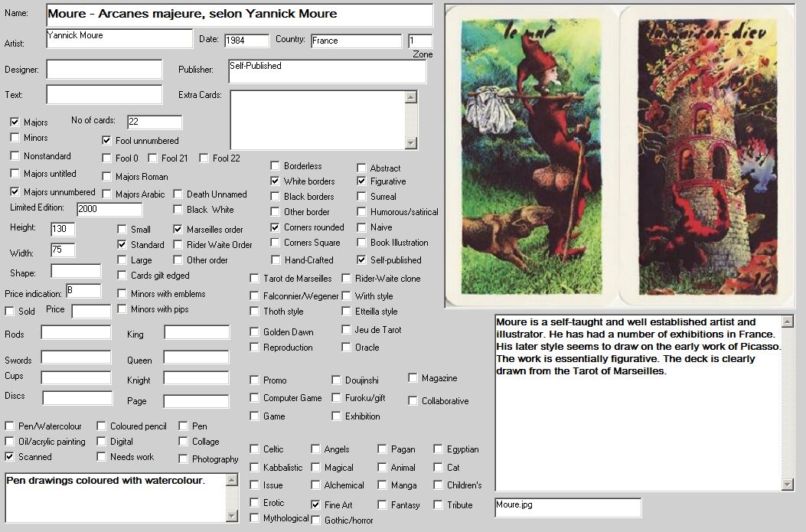Select the Moure.jpg filename field

[x=567, y=507]
